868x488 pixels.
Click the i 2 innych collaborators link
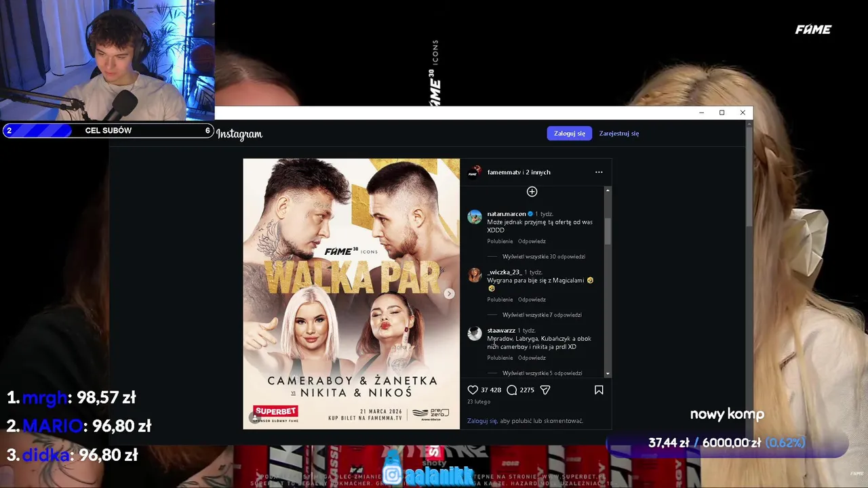(x=537, y=172)
